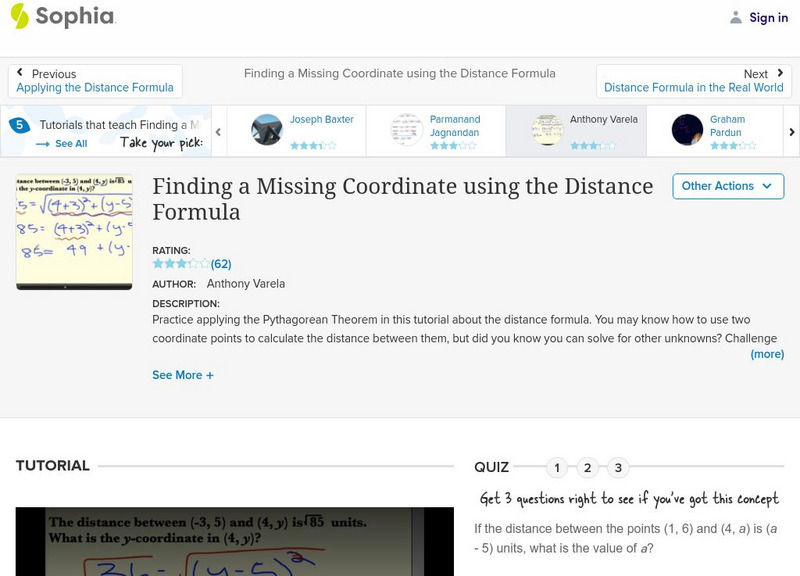Select Parmanand Jagnandan's avatar
Screen dimensions: 800x576
pos(407,130)
